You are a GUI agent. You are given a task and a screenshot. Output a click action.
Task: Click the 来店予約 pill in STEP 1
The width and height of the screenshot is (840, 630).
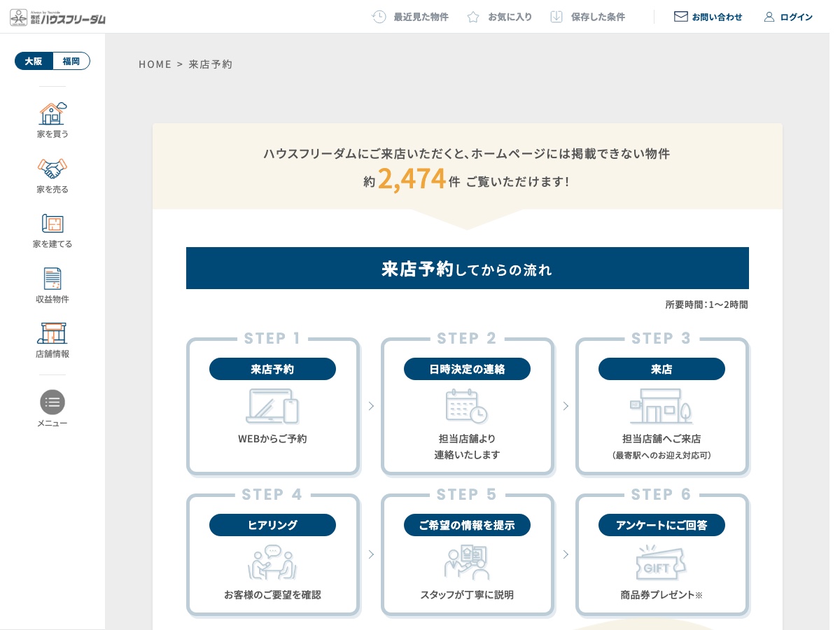272,369
